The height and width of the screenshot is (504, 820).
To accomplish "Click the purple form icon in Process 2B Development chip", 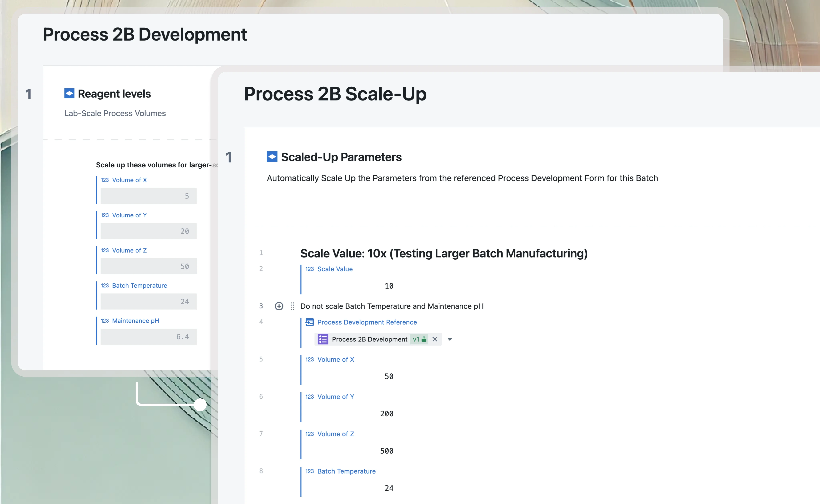I will (x=323, y=339).
